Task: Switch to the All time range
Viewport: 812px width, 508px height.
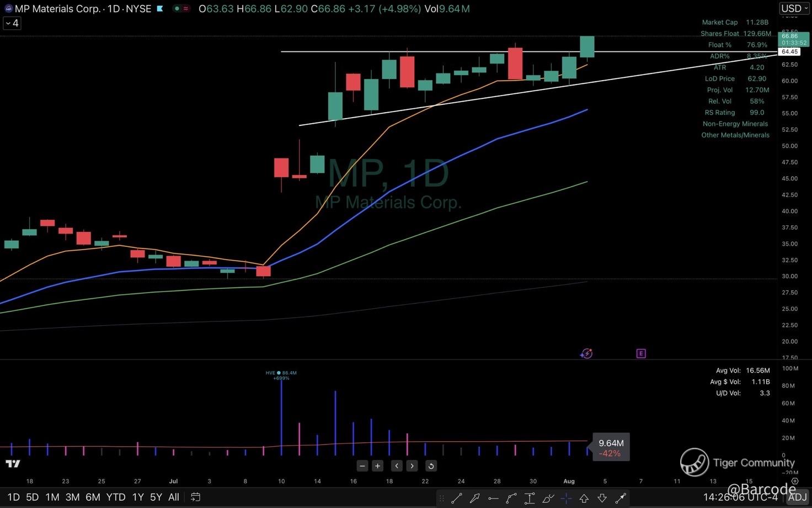Action: pos(174,497)
